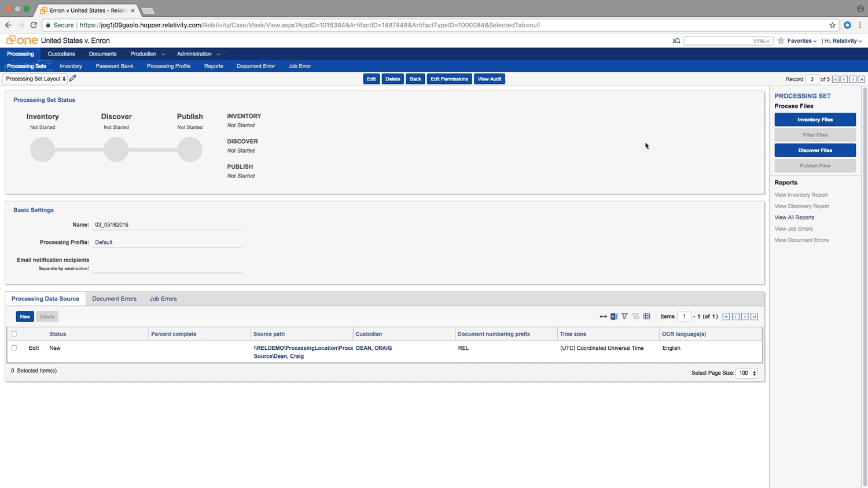Image resolution: width=868 pixels, height=488 pixels.
Task: Click the grid style table icon
Action: click(x=647, y=316)
